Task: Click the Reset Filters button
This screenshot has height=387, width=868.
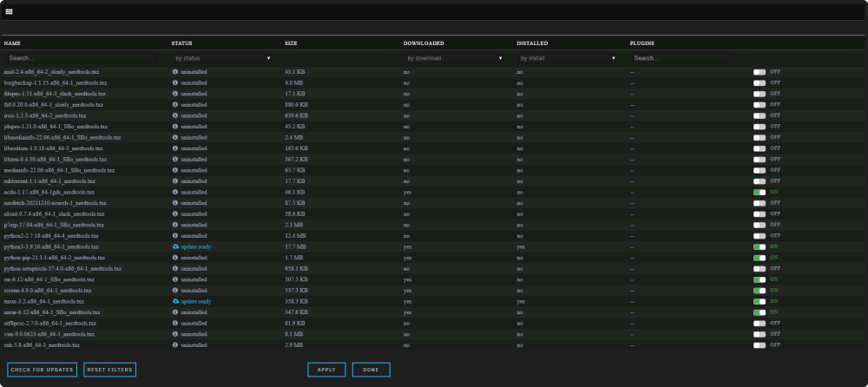Action: click(109, 370)
